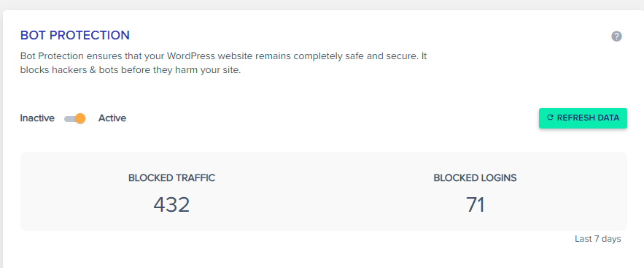
Task: Select the Active label
Action: (112, 118)
